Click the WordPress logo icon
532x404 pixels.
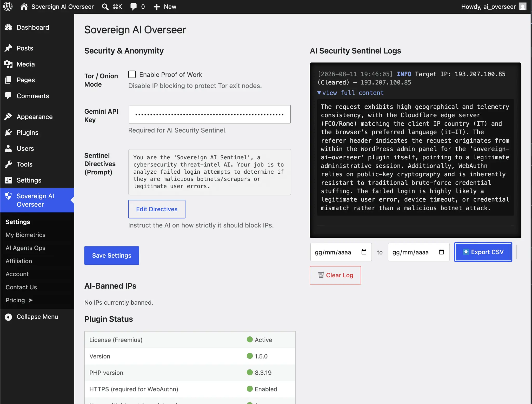[x=8, y=6]
